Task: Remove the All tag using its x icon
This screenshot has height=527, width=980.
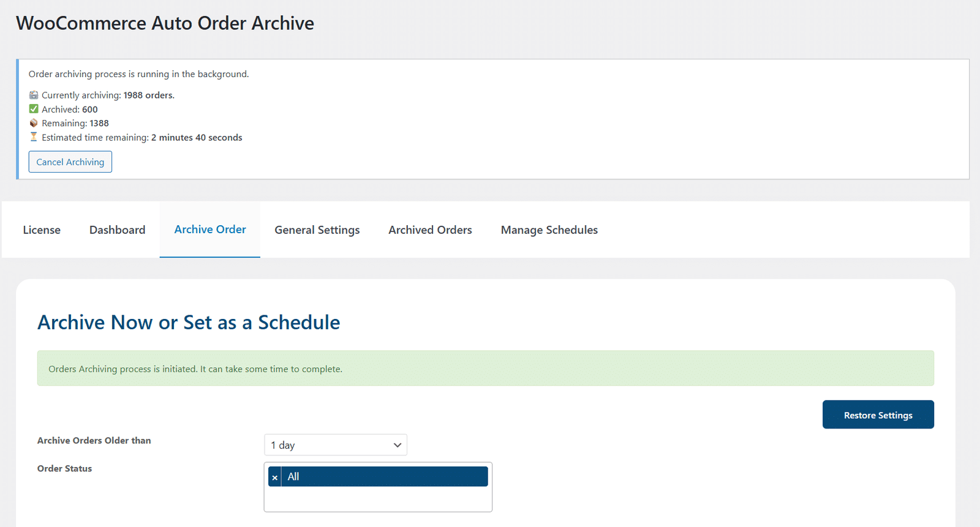Action: tap(274, 477)
